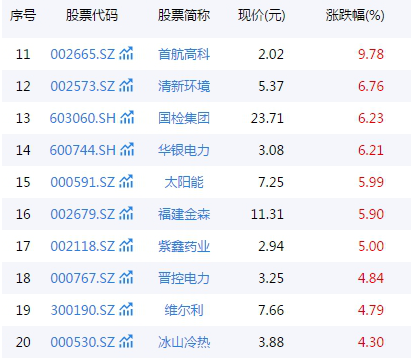Open stock name 维尔利
Viewport: 414px width, 360px height.
point(184,310)
